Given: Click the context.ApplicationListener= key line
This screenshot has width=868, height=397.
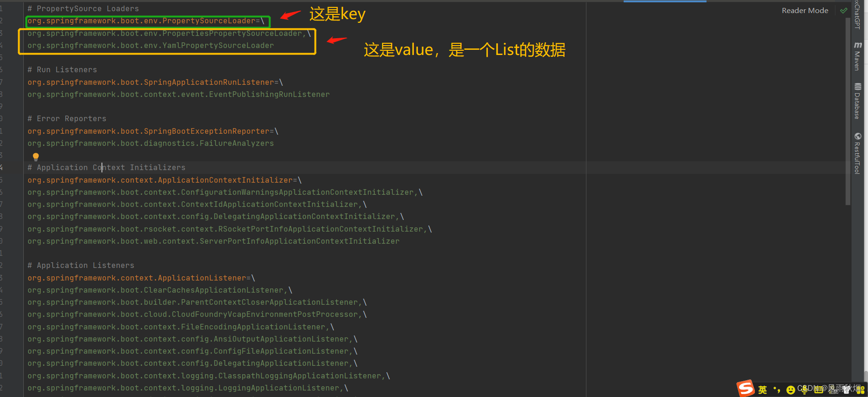Looking at the screenshot, I should click(x=141, y=278).
